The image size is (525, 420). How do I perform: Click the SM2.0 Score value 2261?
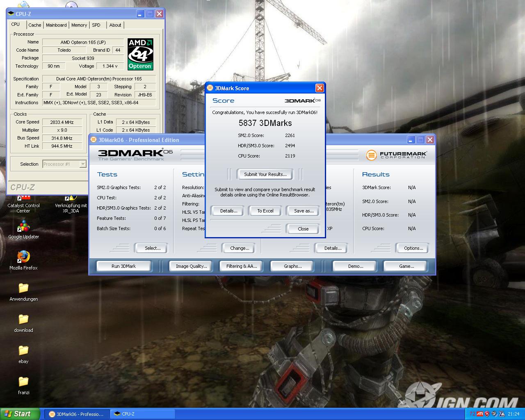[x=290, y=135]
